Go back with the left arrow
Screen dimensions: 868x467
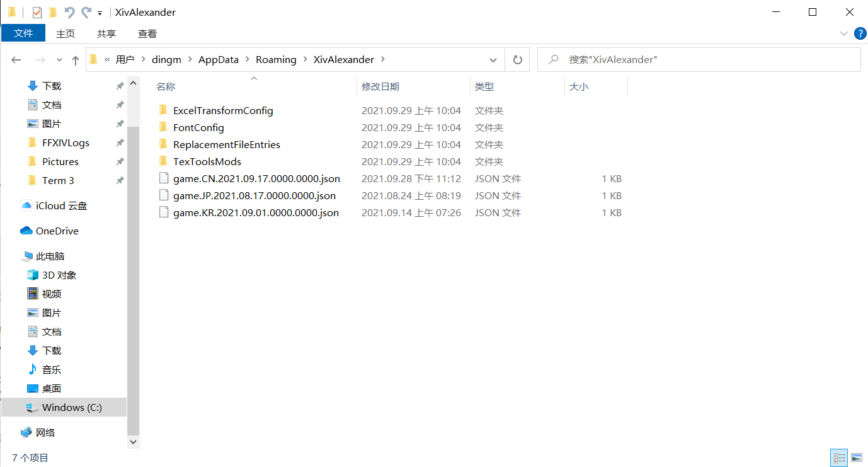16,60
